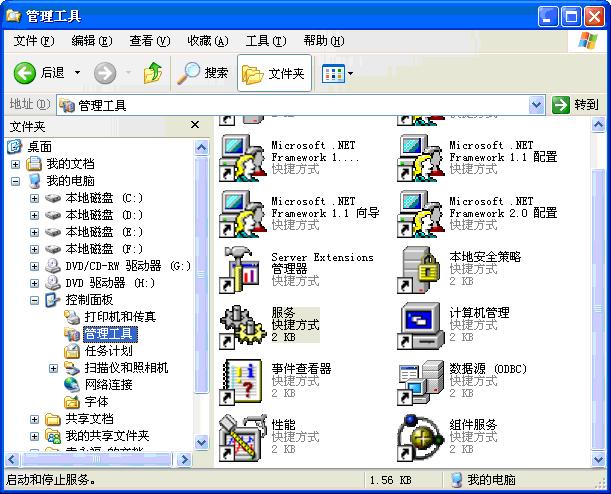Expand 本地磁盘 (F:) node
The width and height of the screenshot is (611, 494).
(x=34, y=249)
